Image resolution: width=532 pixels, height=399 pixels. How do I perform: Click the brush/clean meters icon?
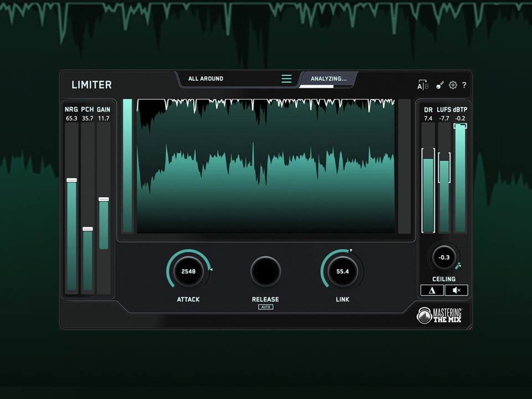[439, 85]
